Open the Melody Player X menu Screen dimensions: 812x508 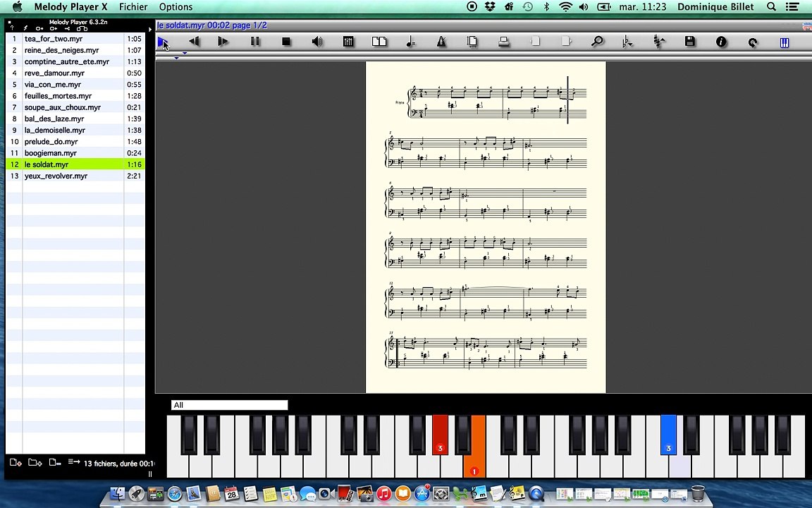[70, 7]
